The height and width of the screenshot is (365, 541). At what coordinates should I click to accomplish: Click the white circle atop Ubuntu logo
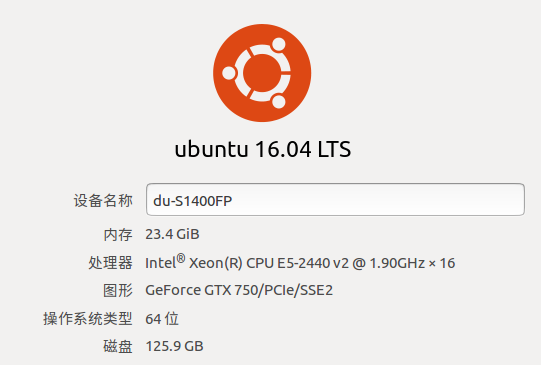(x=279, y=45)
